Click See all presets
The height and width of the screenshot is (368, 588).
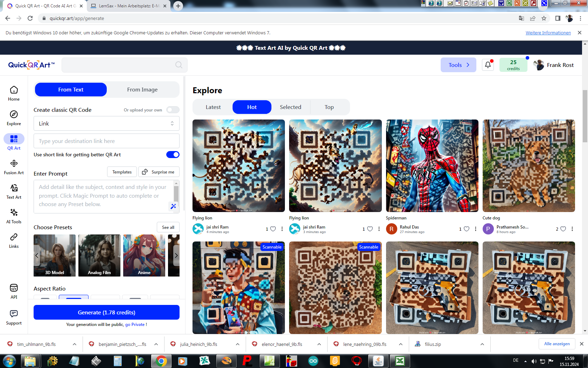click(x=168, y=227)
